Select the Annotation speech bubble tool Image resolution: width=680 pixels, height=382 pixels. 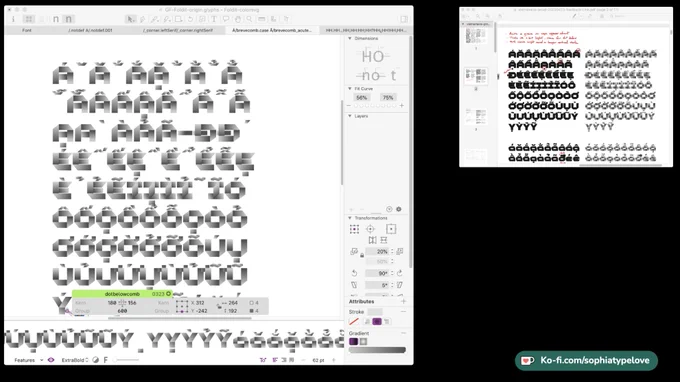click(x=226, y=19)
